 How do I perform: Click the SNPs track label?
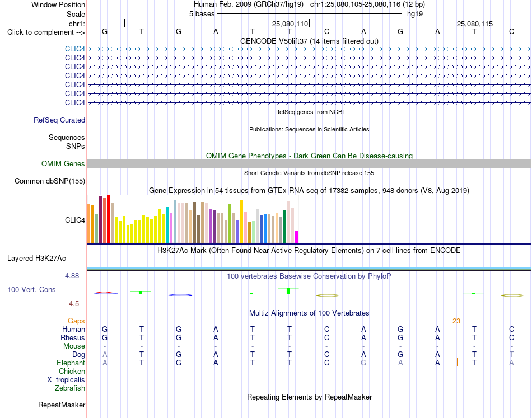point(76,146)
